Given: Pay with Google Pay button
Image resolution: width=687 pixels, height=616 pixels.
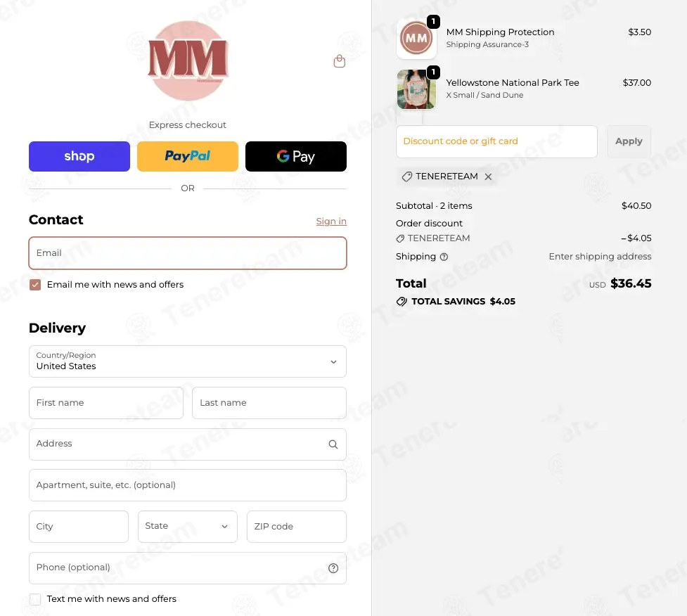Looking at the screenshot, I should tap(296, 156).
